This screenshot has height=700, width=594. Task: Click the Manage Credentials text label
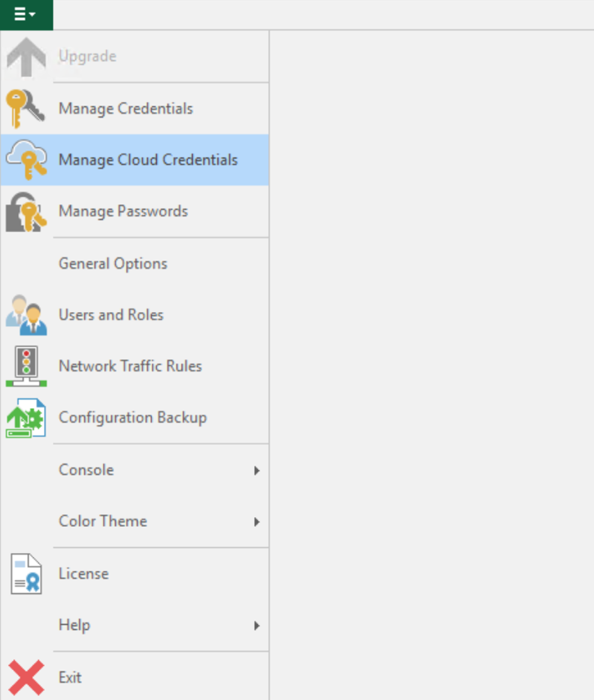tap(126, 109)
